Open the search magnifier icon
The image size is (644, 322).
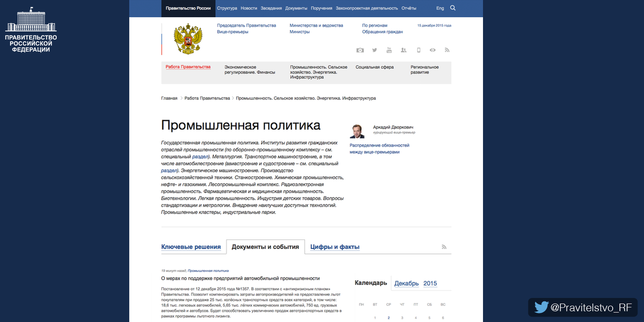pos(453,8)
